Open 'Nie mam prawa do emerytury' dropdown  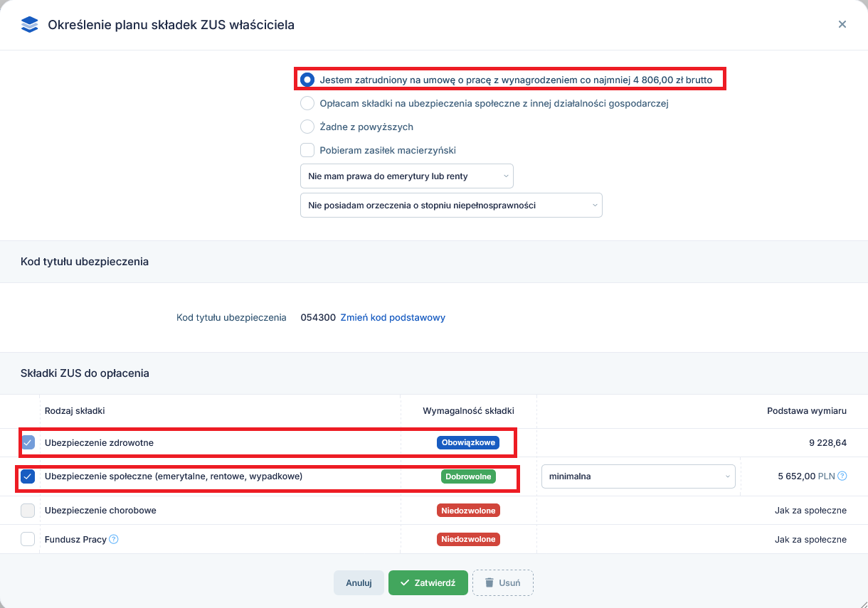click(406, 176)
